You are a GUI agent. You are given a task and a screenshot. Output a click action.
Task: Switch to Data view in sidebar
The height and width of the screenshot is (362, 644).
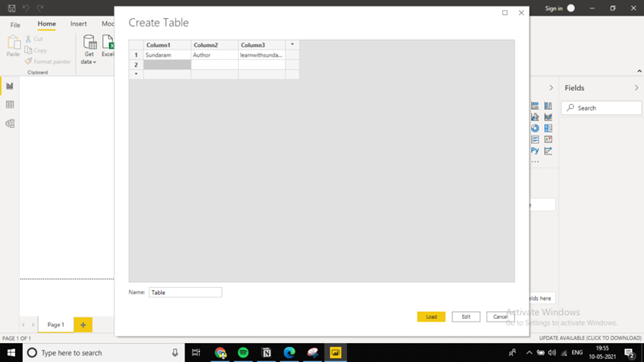click(x=10, y=105)
